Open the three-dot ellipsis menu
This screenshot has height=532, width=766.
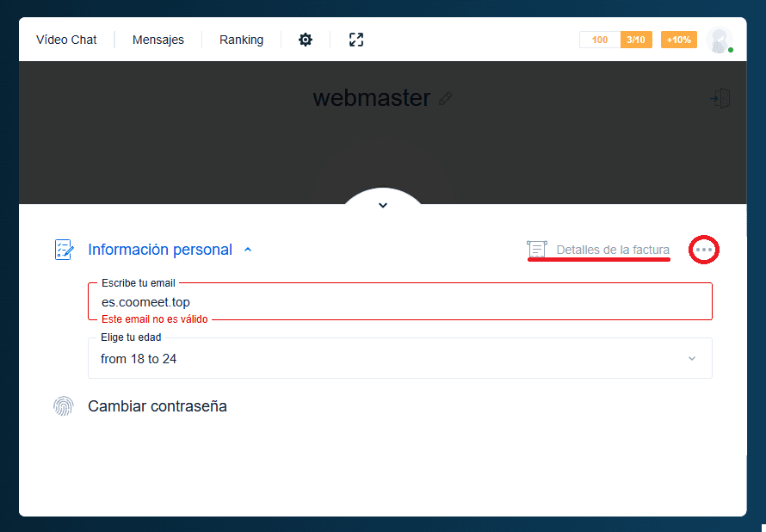point(703,250)
